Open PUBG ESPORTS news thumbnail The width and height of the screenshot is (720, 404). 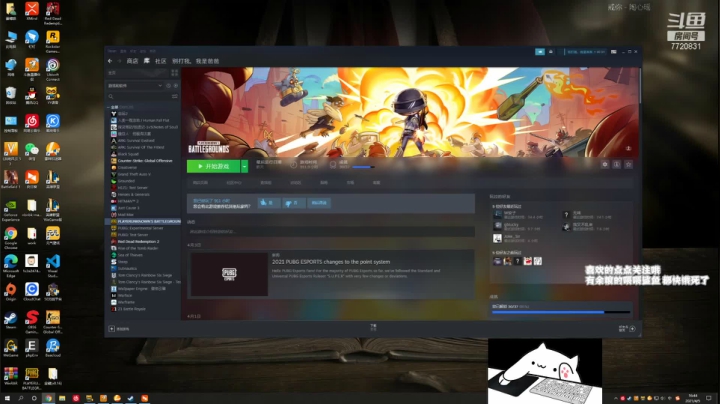click(x=229, y=274)
